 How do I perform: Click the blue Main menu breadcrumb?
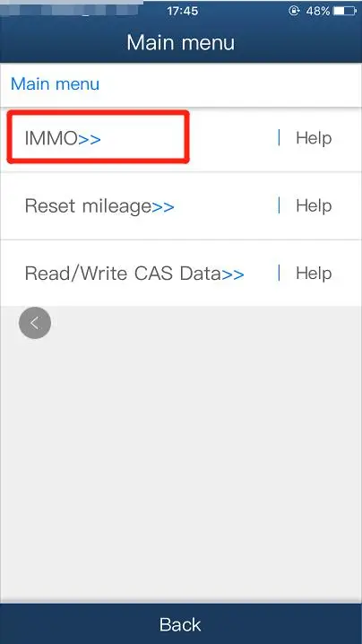click(x=55, y=83)
